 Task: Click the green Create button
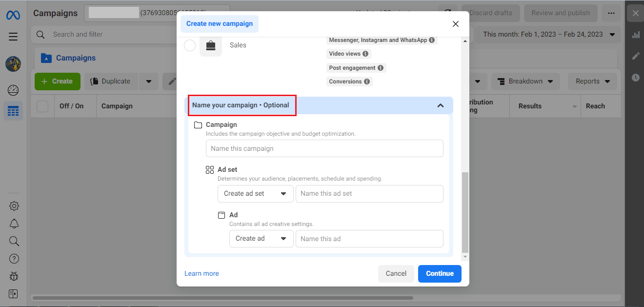tap(57, 82)
